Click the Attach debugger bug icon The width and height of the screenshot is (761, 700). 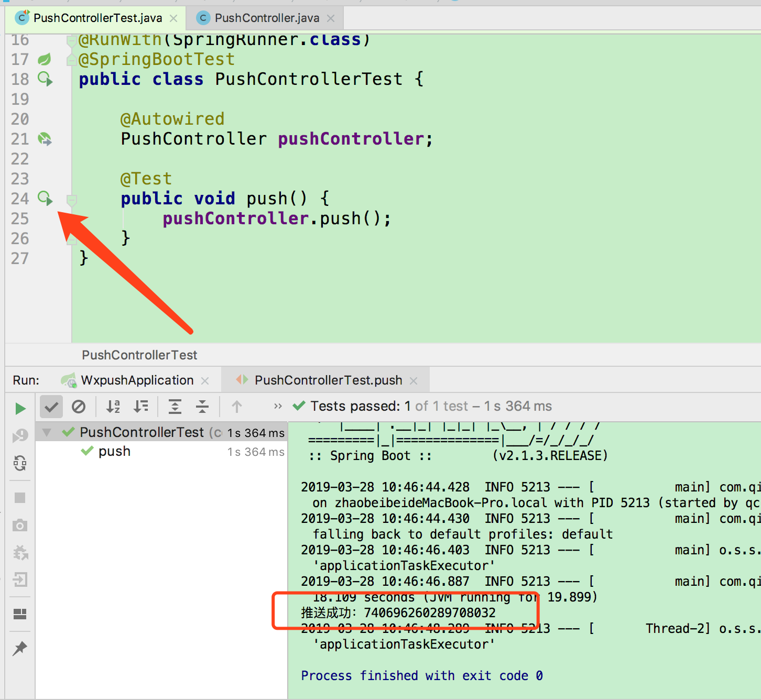[x=20, y=552]
